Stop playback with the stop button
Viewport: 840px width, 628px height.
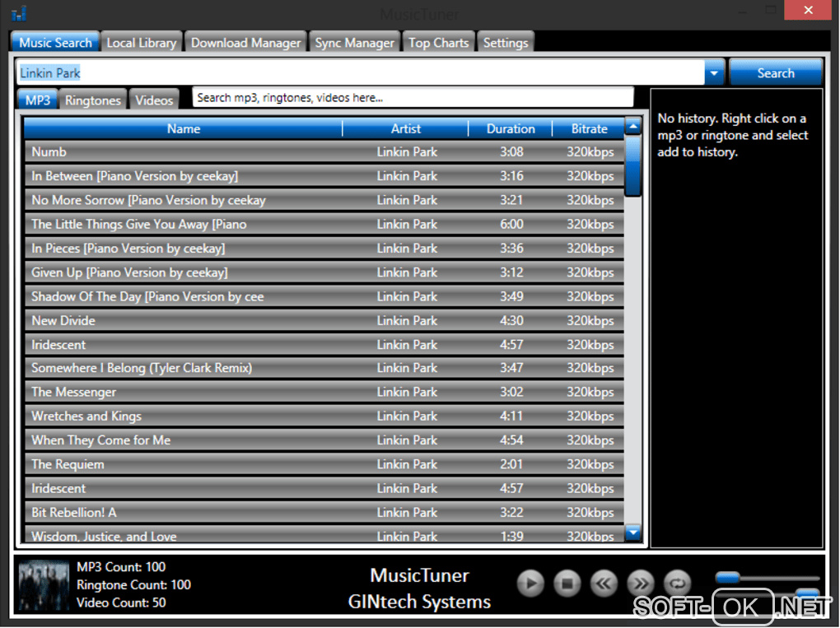(x=567, y=584)
